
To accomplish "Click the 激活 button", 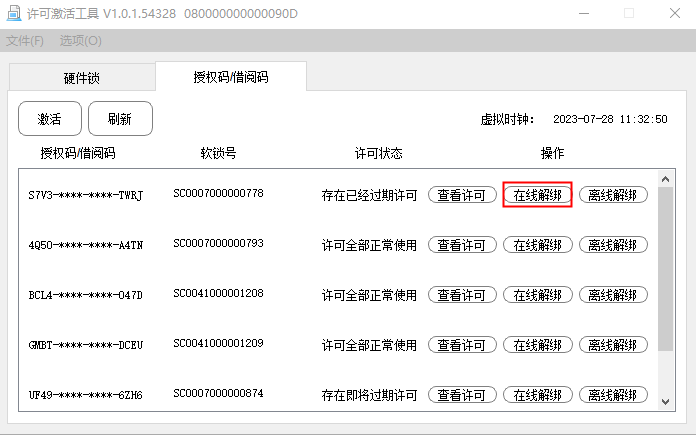I will point(50,119).
